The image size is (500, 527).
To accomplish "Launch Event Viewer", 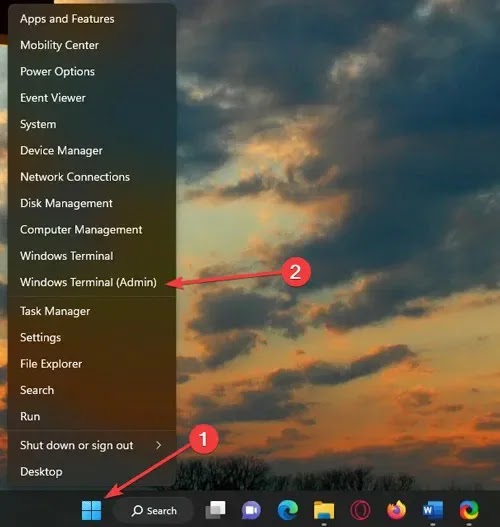I will pos(91,98).
